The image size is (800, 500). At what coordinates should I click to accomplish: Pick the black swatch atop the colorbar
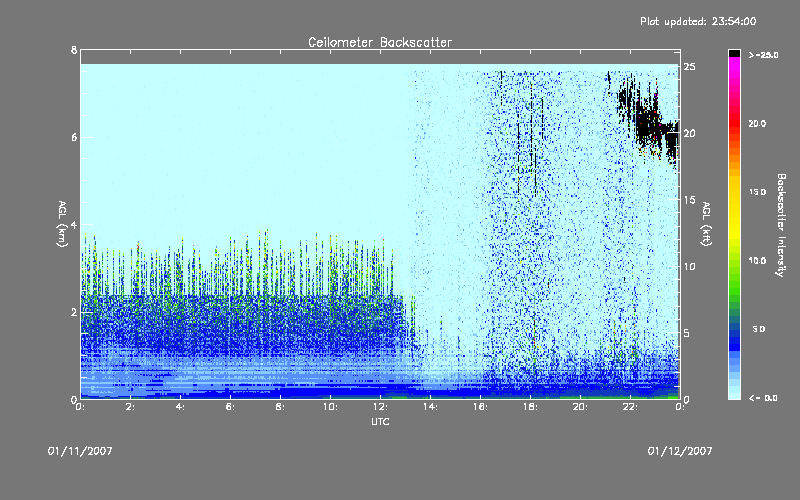coord(734,53)
